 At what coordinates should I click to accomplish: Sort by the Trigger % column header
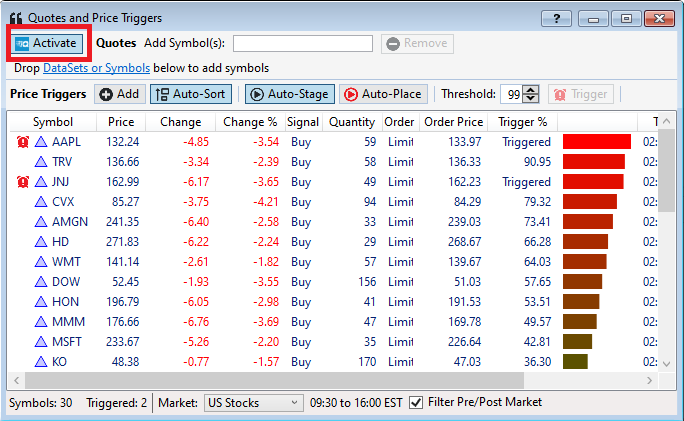(523, 122)
